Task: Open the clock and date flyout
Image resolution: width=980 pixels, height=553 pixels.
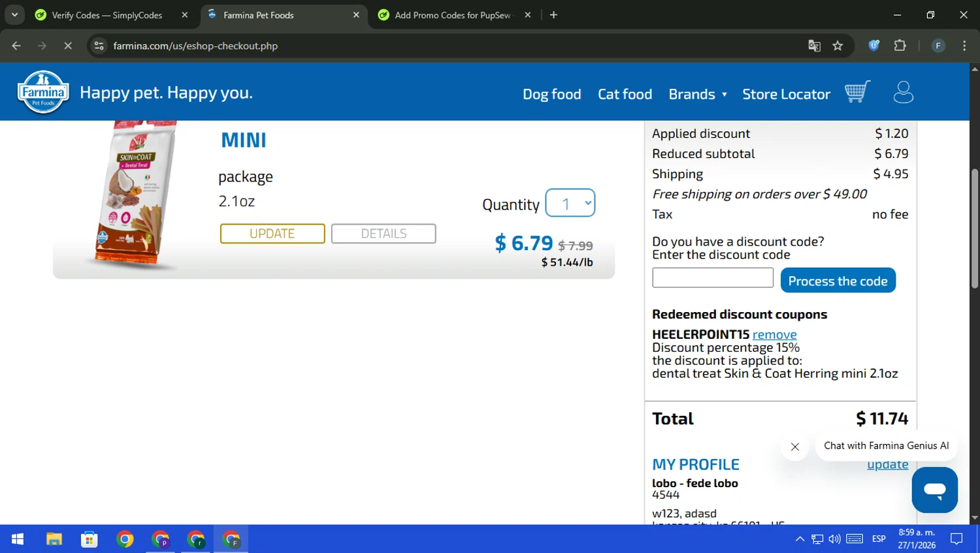Action: pyautogui.click(x=917, y=539)
